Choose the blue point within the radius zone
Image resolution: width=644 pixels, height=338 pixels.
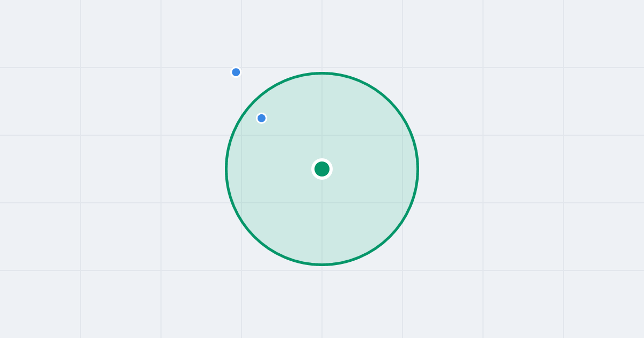[261, 118]
